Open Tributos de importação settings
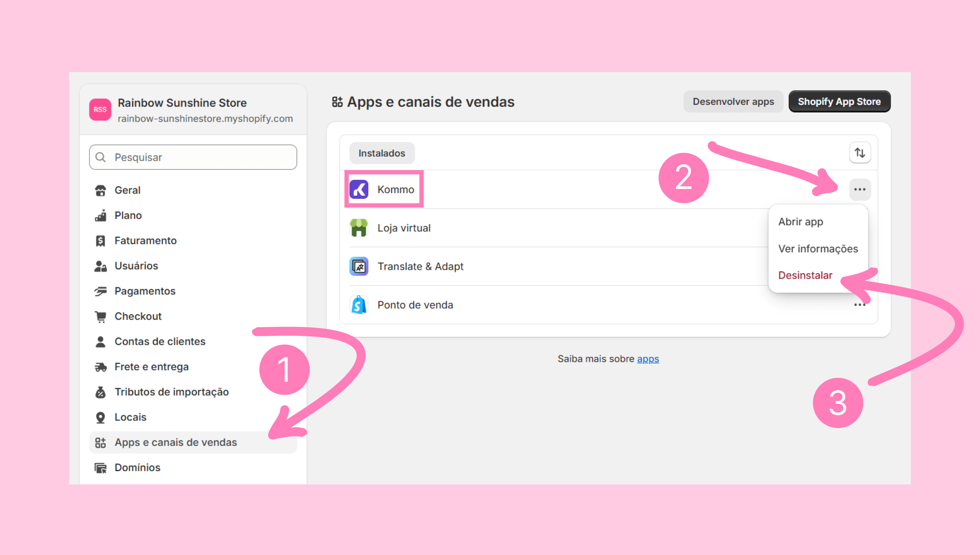Screen dimensions: 980x555 (x=193, y=392)
